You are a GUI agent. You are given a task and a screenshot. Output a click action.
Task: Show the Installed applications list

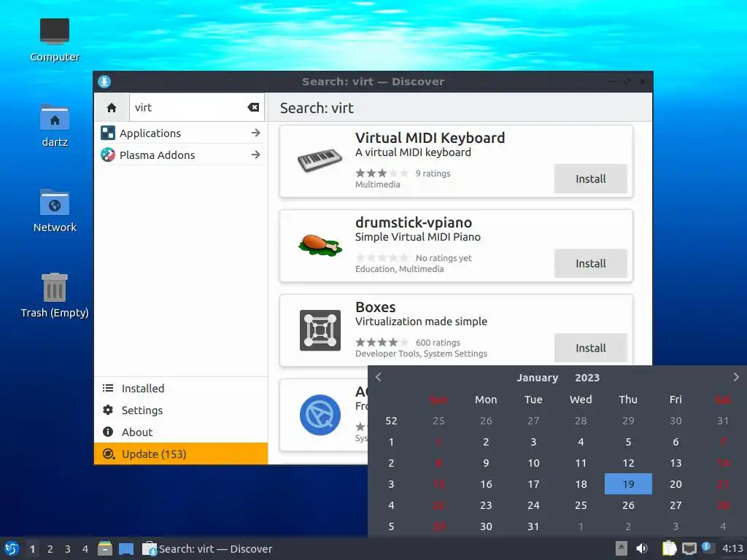point(181,389)
